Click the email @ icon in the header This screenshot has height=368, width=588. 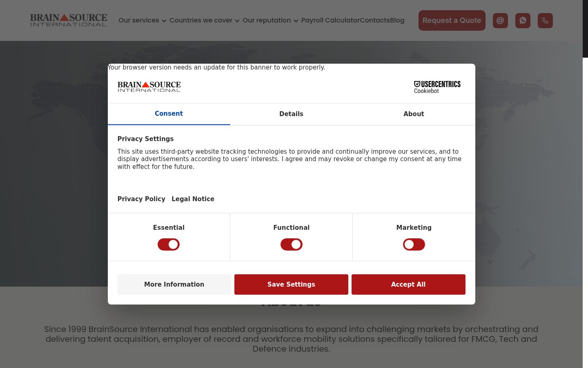(500, 20)
